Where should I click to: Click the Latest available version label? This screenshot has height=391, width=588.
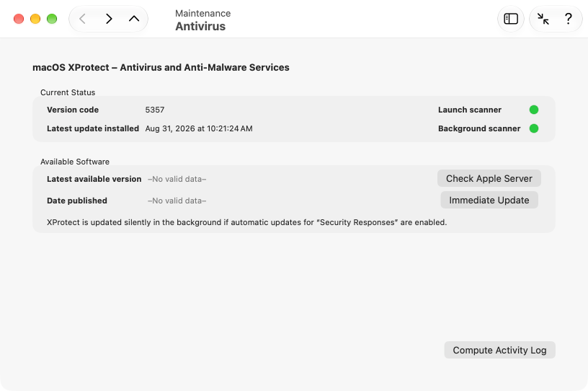tap(94, 179)
